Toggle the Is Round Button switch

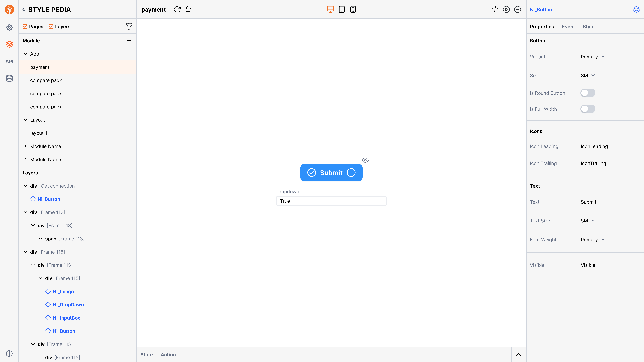588,93
